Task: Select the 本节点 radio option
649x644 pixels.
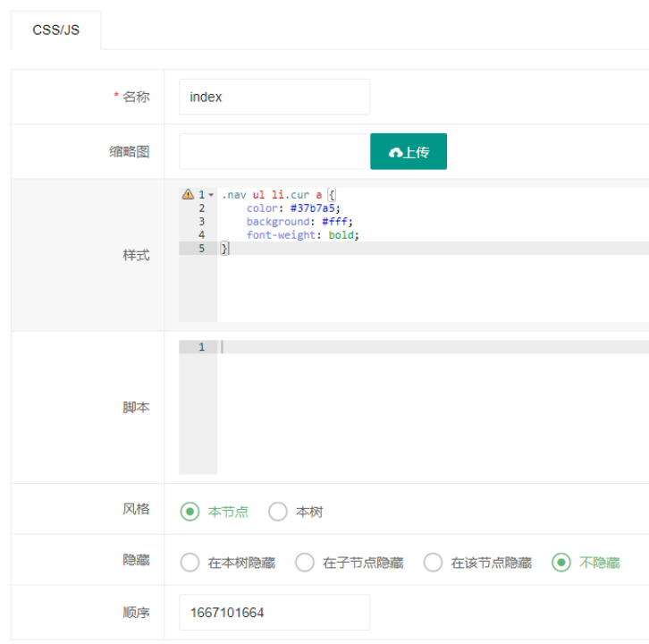Action: click(x=190, y=512)
